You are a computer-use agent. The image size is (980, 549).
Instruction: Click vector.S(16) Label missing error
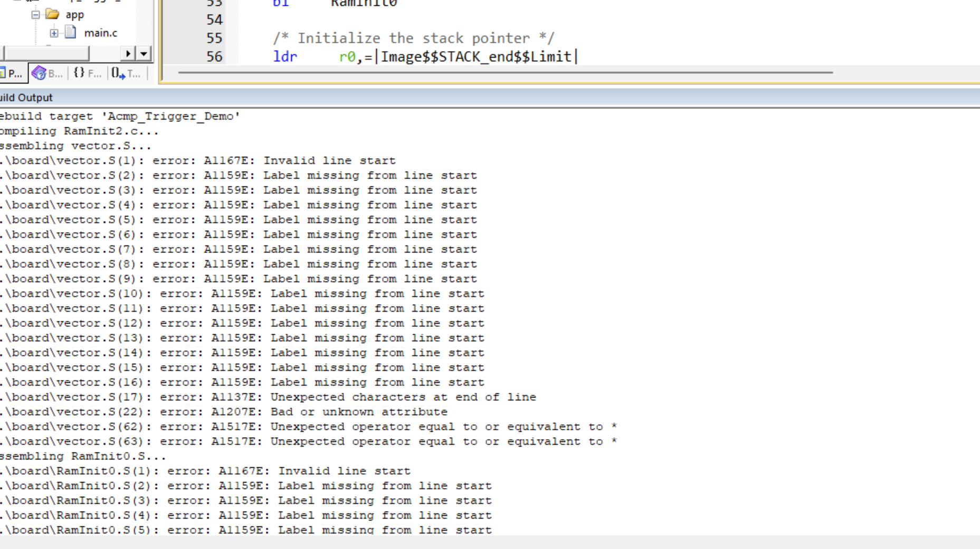(x=242, y=382)
